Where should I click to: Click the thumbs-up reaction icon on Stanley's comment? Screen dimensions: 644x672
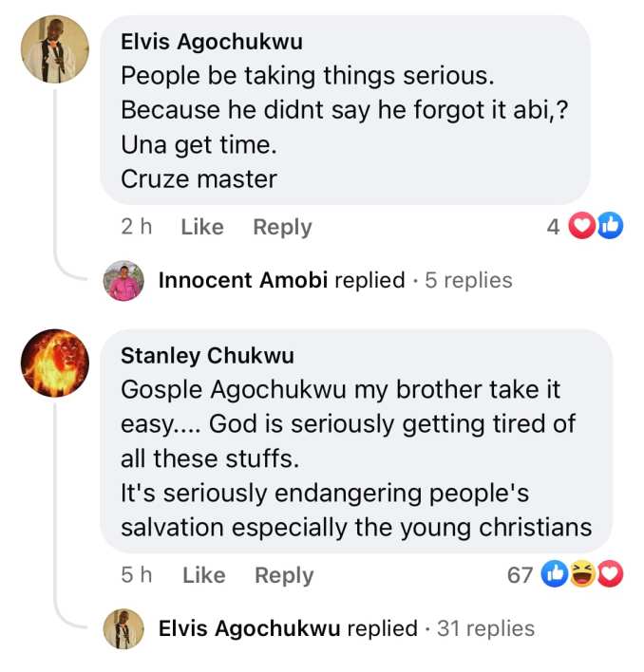point(554,574)
